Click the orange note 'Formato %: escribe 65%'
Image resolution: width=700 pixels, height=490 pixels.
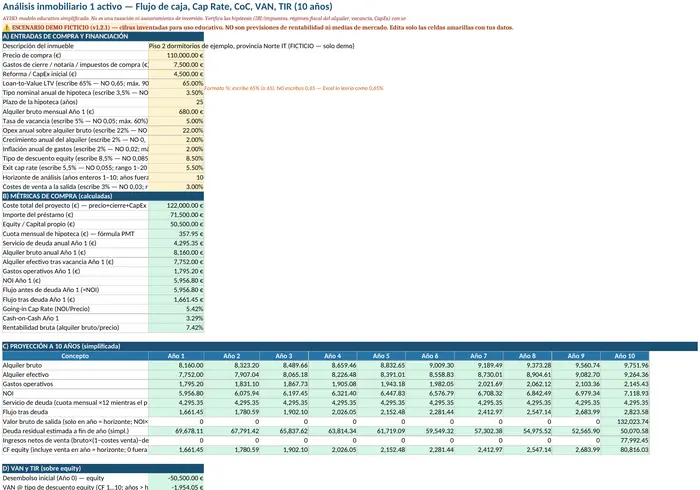294,88
